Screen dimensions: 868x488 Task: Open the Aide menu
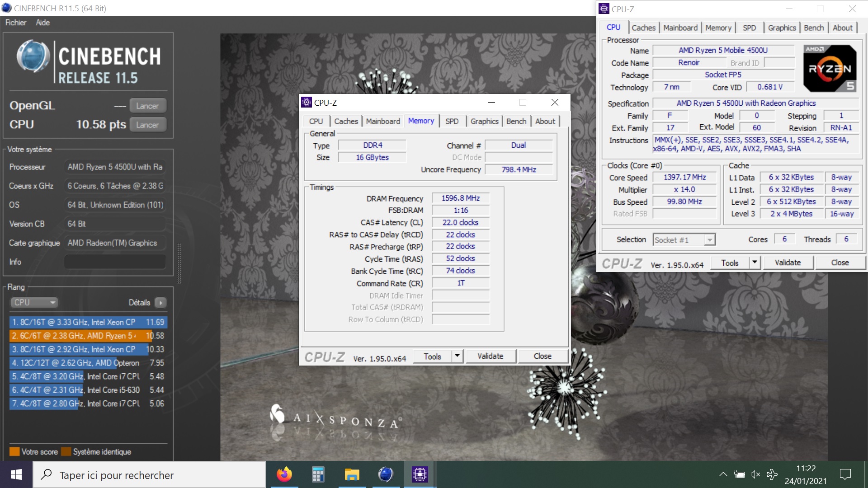tap(43, 23)
